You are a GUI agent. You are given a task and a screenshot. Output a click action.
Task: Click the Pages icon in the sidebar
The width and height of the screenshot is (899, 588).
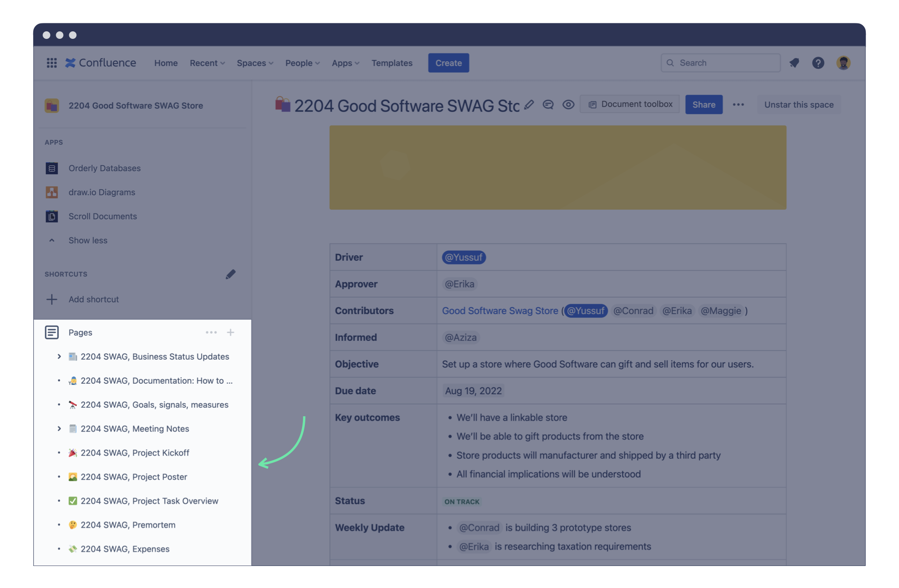(x=52, y=332)
